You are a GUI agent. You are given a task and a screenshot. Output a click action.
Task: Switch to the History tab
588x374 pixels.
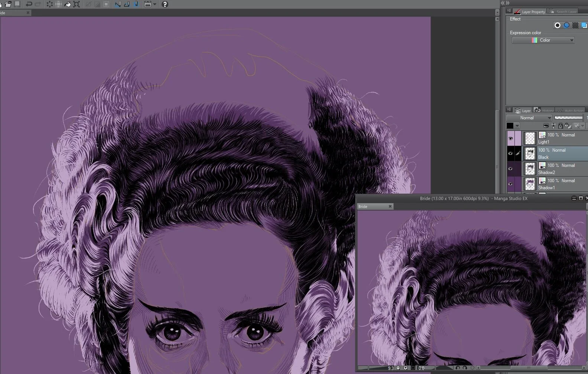(x=543, y=110)
